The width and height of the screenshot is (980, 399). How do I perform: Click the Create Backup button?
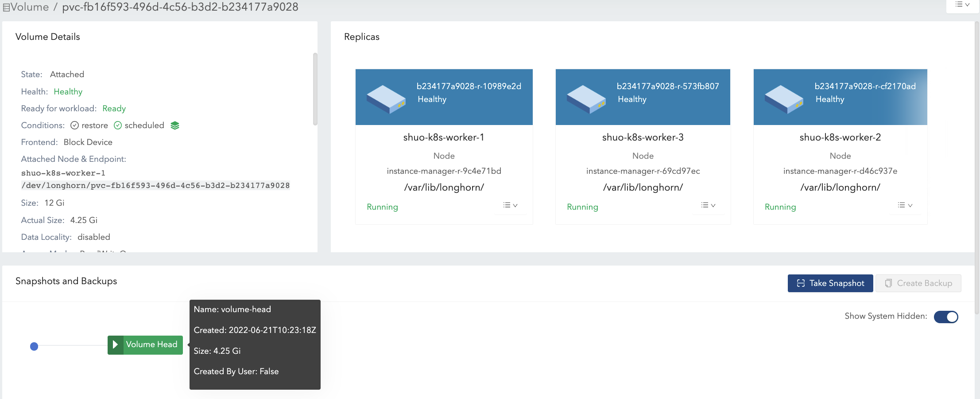918,283
